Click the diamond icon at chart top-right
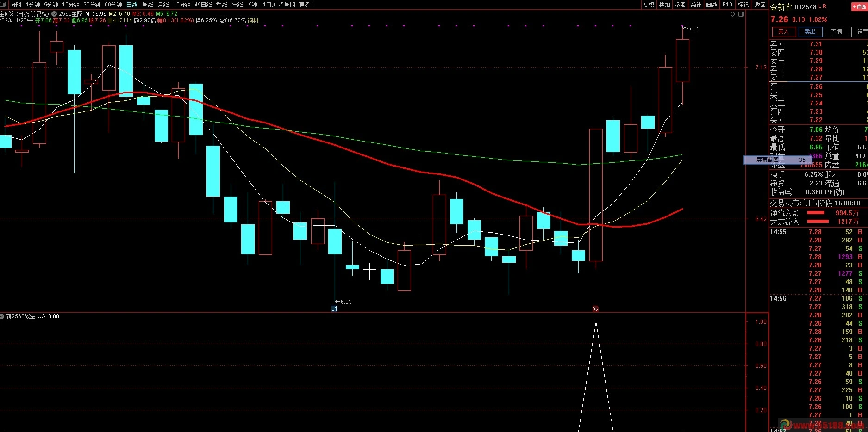The height and width of the screenshot is (432, 868). point(732,14)
